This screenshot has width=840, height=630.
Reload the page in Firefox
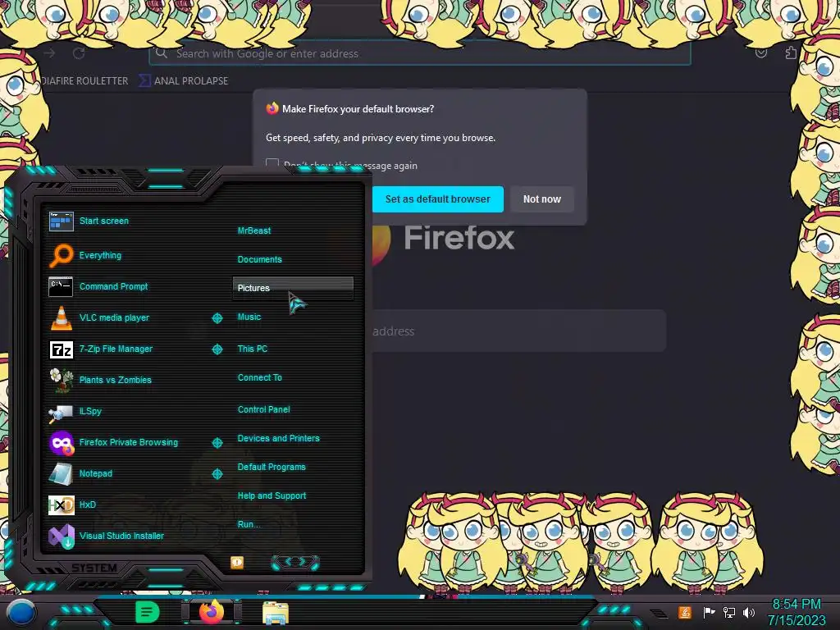(79, 53)
